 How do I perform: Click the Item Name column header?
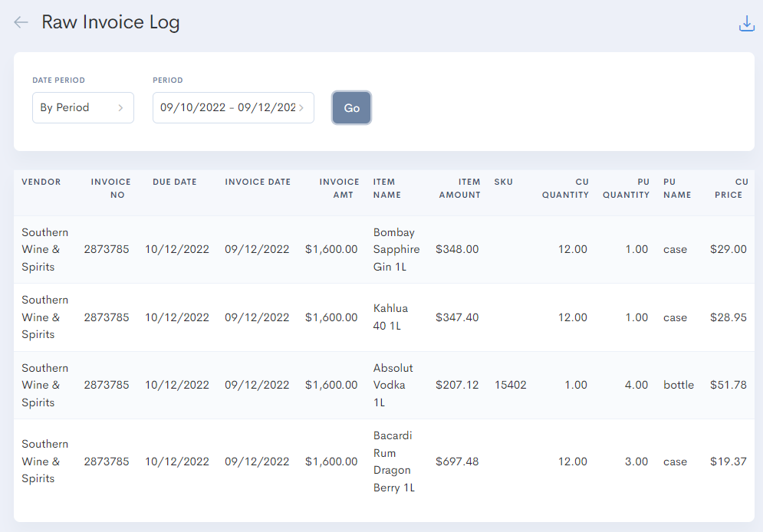tap(386, 189)
